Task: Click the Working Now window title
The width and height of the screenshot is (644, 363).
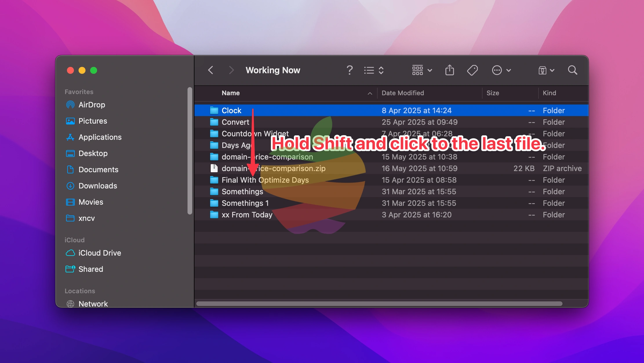Action: click(273, 70)
